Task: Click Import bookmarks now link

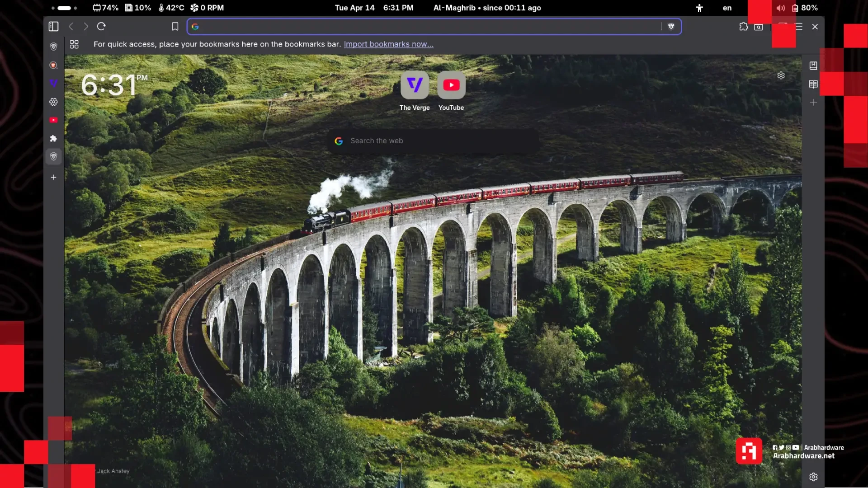Action: pos(388,44)
